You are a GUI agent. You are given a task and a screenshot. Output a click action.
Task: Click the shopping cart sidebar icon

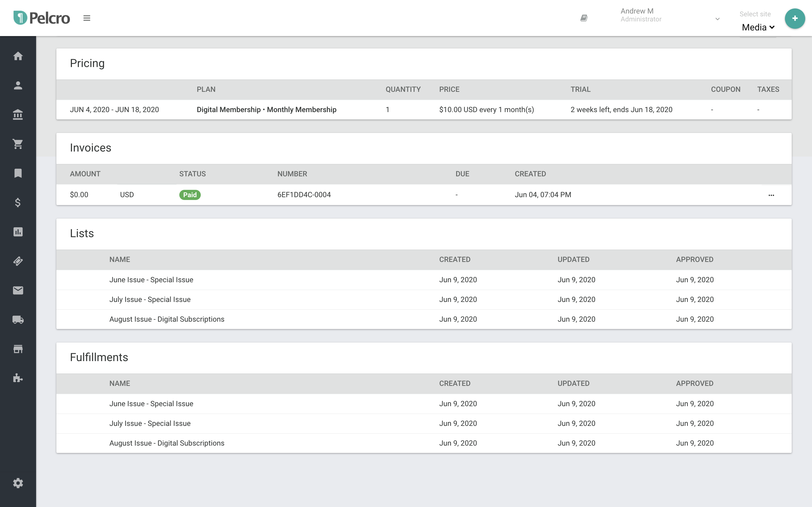(18, 144)
